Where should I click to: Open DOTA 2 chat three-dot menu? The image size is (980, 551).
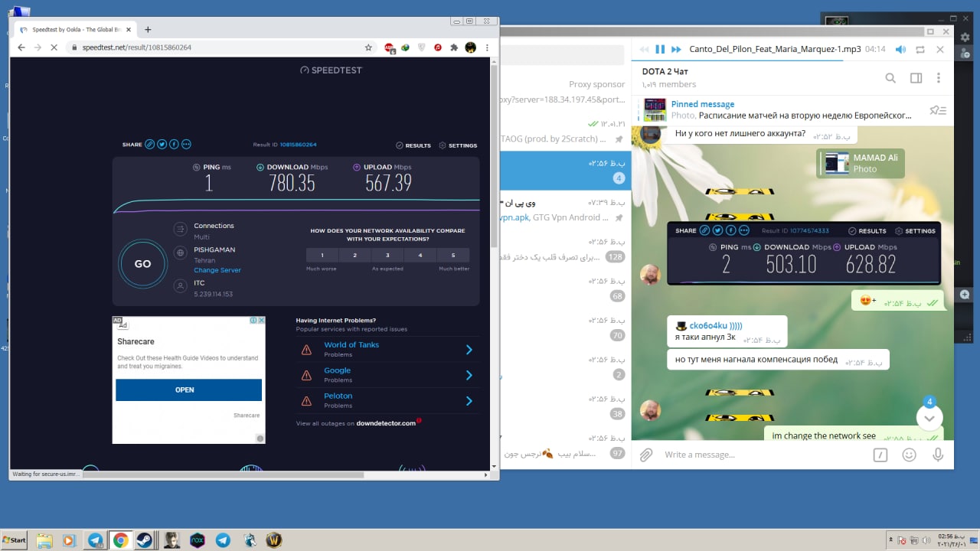pos(939,78)
